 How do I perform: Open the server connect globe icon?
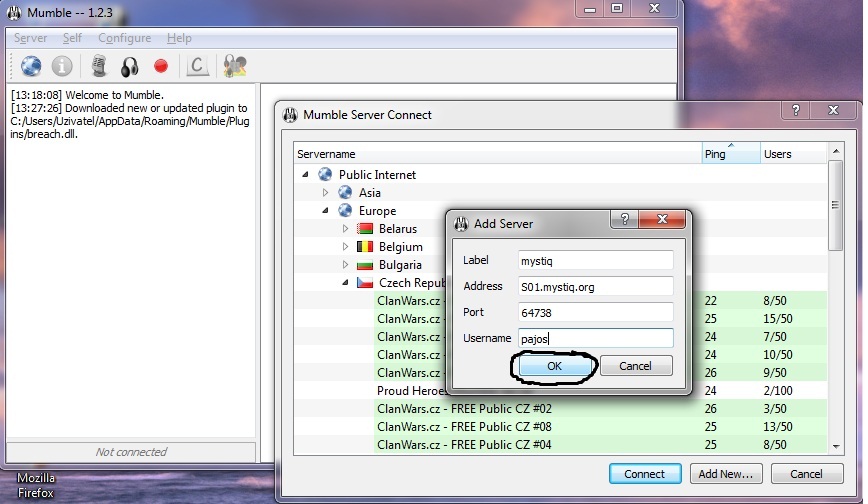(31, 66)
